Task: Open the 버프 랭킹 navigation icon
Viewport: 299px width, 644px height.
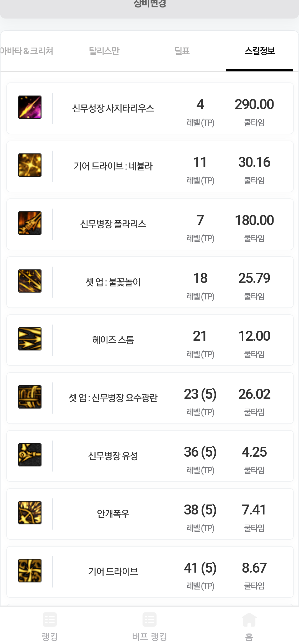Action: coord(149,620)
